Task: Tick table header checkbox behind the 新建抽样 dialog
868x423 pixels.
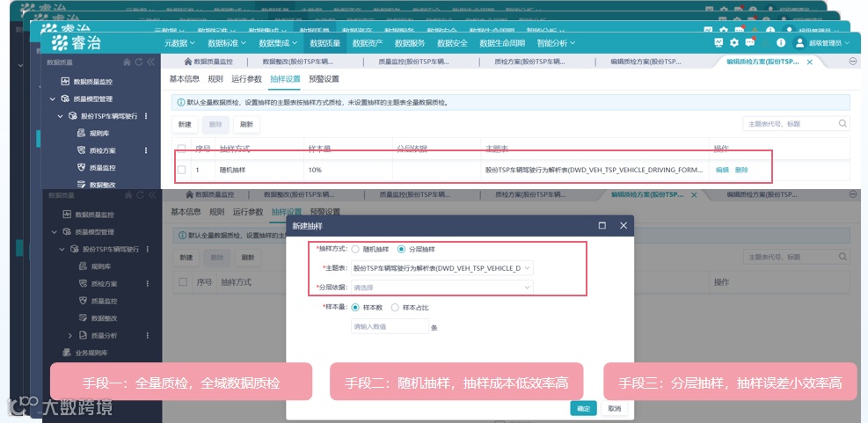Action: pyautogui.click(x=183, y=281)
